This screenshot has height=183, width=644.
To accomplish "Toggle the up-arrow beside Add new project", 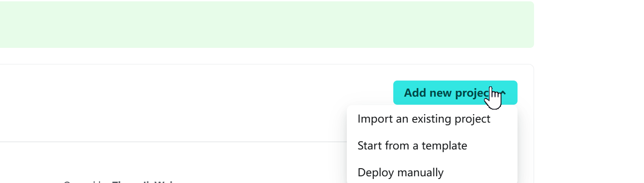I will 504,93.
